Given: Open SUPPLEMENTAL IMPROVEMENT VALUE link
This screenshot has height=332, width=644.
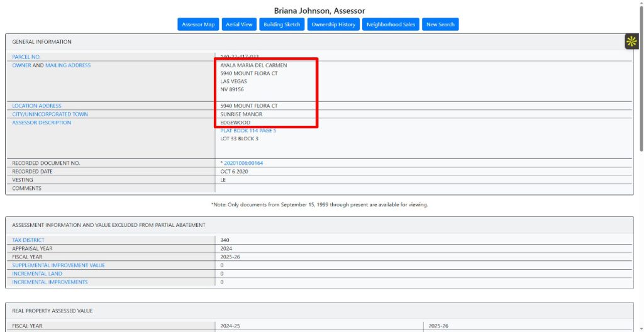Looking at the screenshot, I should (58, 265).
